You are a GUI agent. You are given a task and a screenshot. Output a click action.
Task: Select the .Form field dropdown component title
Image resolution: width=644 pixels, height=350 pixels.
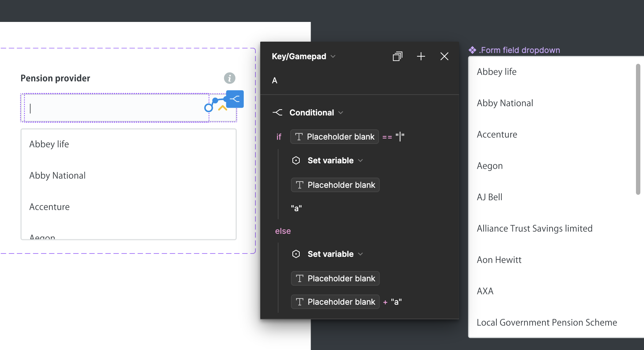[x=519, y=50]
